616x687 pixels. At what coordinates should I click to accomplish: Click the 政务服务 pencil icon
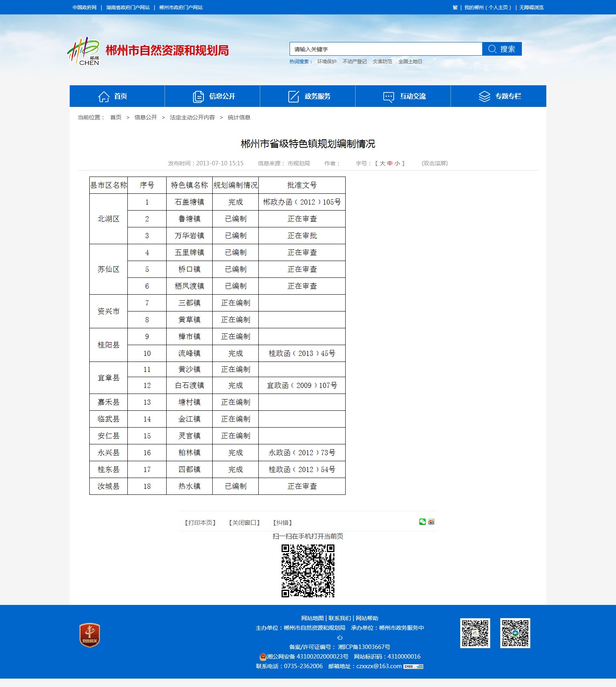pyautogui.click(x=294, y=96)
